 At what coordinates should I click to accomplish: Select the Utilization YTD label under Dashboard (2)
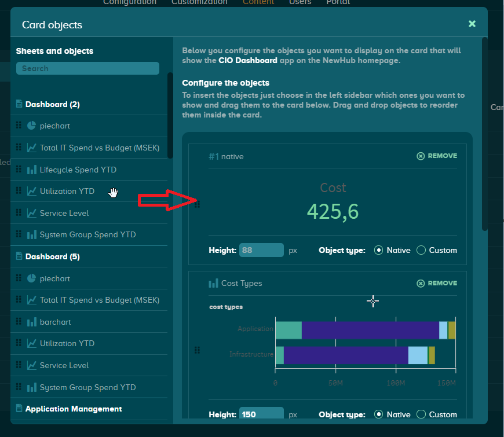[x=67, y=191]
